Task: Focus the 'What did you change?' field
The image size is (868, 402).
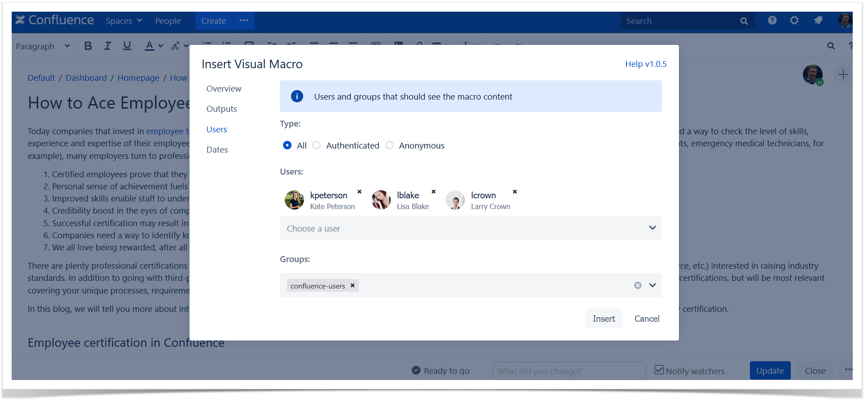Action: coord(569,371)
